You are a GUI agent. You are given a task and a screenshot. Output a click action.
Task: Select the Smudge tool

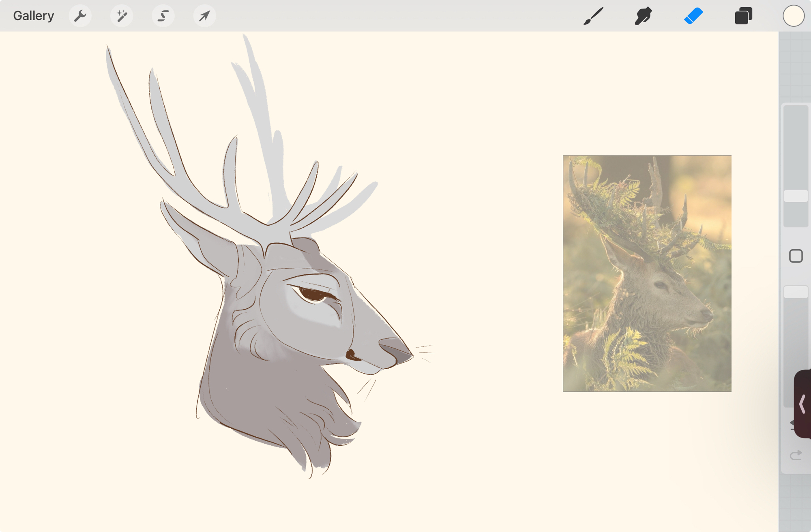(643, 16)
